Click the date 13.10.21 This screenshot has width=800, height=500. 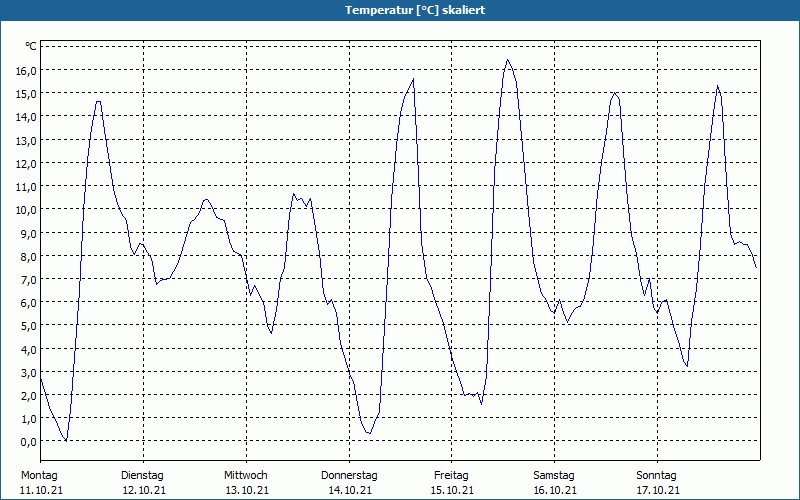click(x=247, y=490)
